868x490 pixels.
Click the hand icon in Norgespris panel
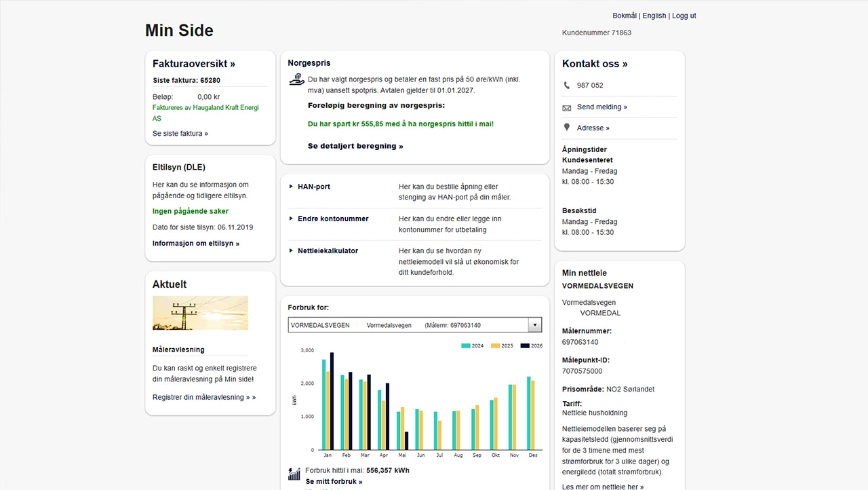pos(296,80)
